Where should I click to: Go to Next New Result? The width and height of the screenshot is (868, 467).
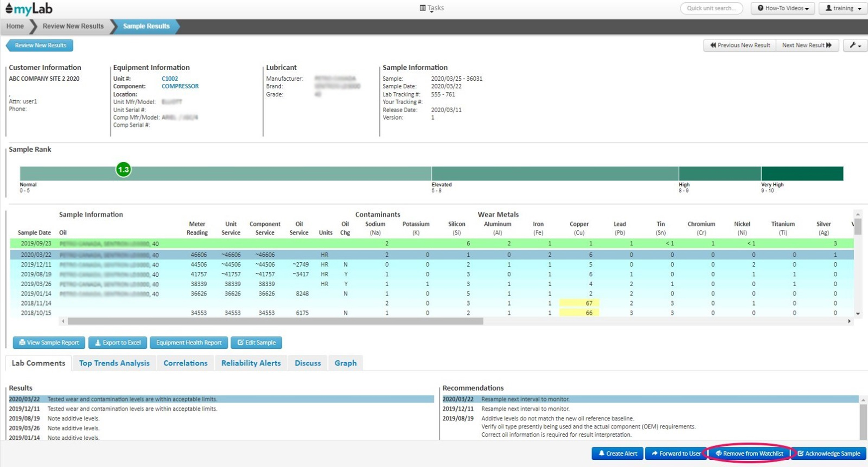click(x=806, y=45)
